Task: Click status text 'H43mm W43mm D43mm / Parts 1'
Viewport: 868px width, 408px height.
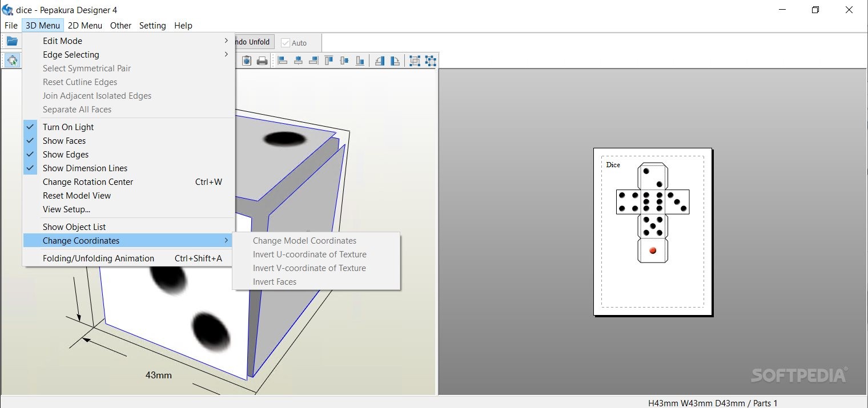Action: coord(713,403)
